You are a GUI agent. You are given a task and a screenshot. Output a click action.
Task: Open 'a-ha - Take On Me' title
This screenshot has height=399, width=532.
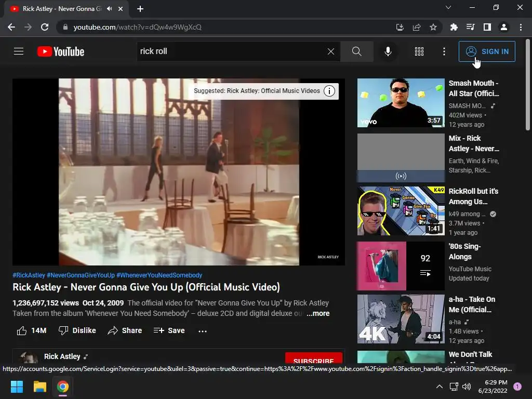coord(472,304)
